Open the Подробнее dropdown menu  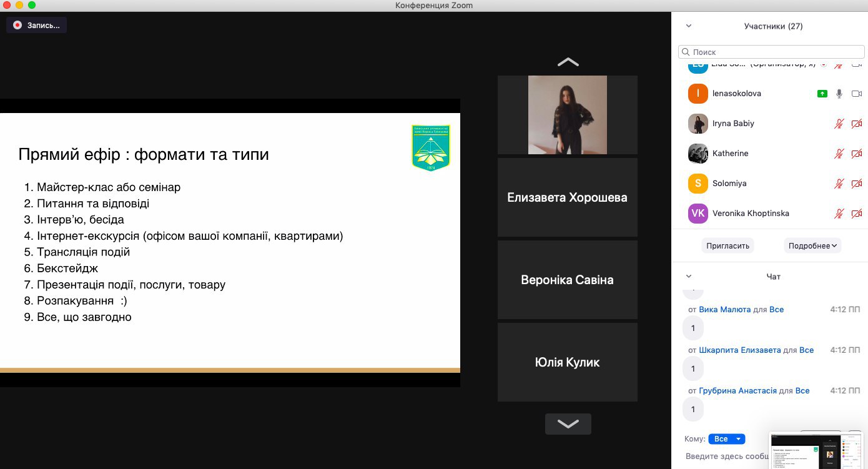[813, 245]
